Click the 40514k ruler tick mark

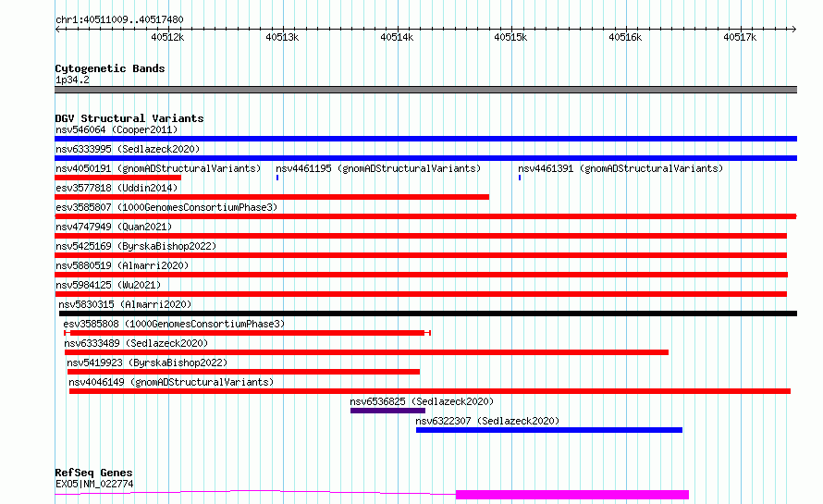(x=398, y=29)
